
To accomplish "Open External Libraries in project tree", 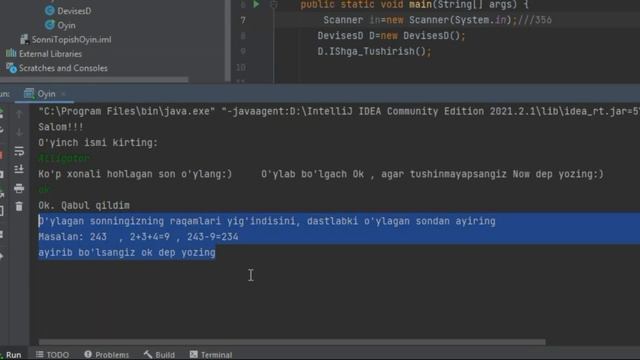I will click(x=50, y=54).
